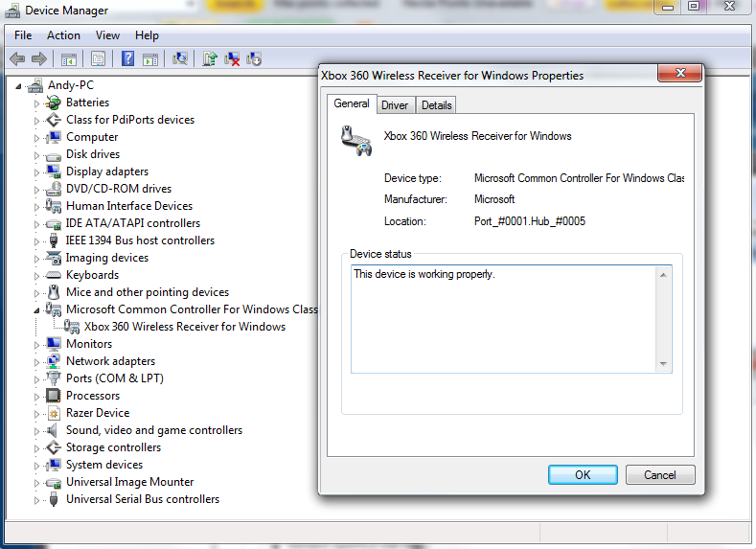
Task: Expand the Batteries node arrow
Action: [x=36, y=103]
